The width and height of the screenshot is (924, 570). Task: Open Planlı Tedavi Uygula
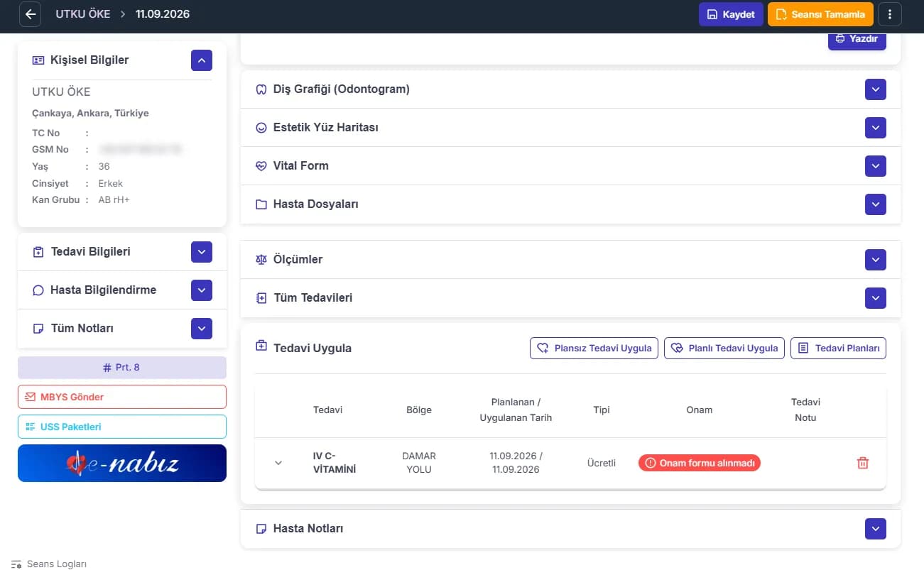coord(724,348)
